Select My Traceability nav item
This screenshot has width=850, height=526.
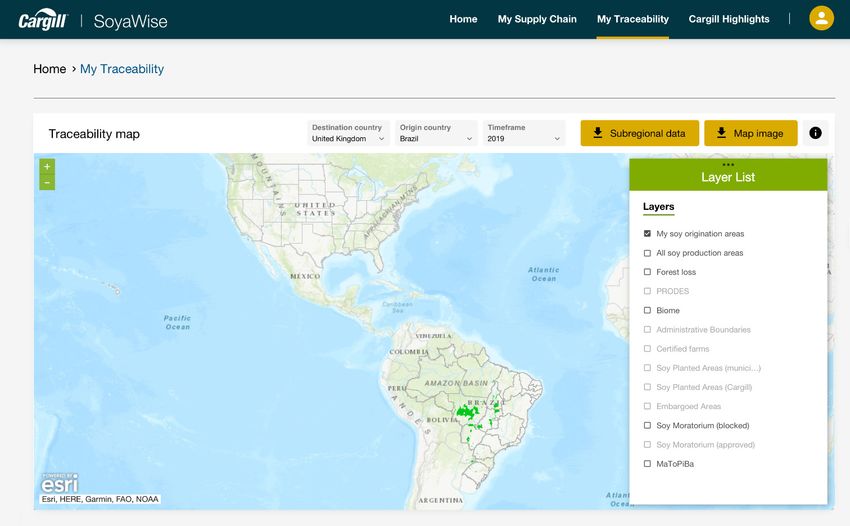tap(633, 19)
